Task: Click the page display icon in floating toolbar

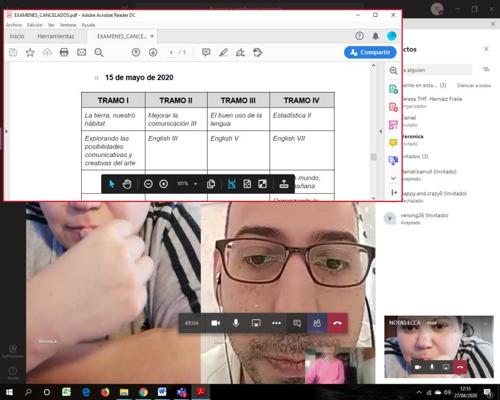Action: (211, 184)
